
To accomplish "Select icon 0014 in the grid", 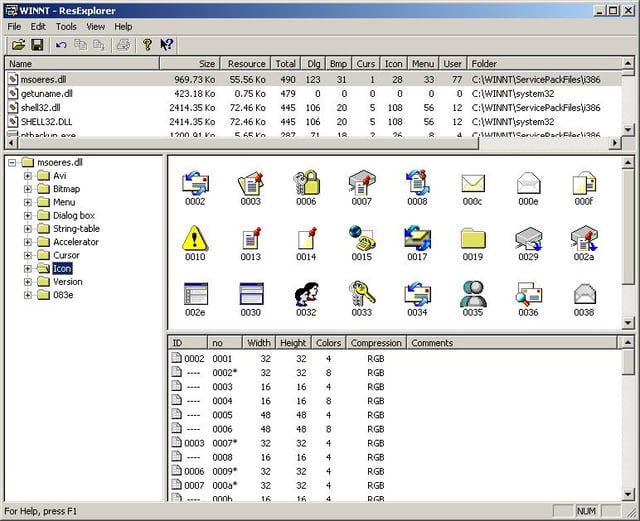I will pyautogui.click(x=306, y=243).
